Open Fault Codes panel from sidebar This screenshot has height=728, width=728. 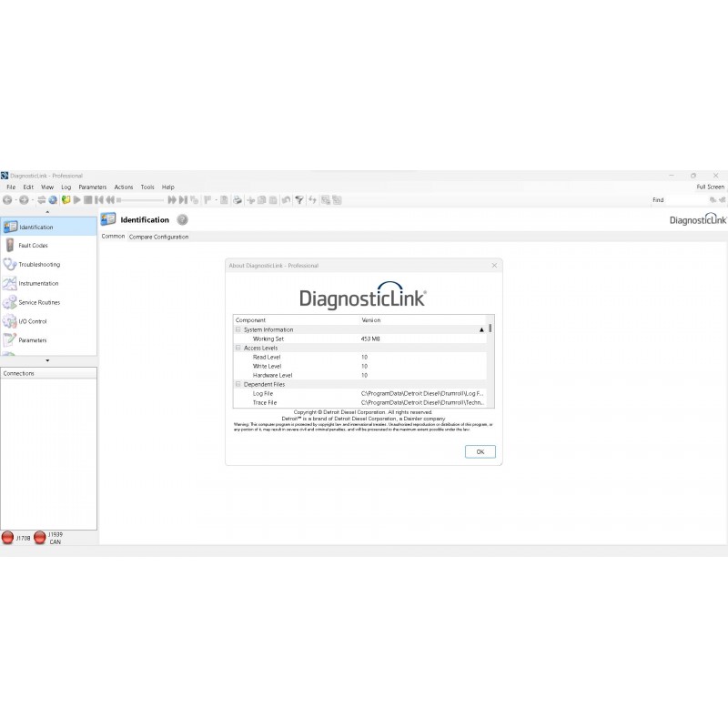tap(49, 245)
